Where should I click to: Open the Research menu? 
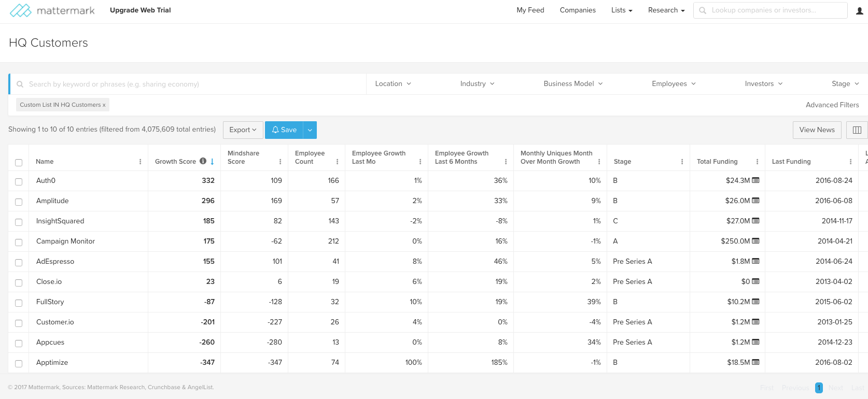click(x=666, y=10)
